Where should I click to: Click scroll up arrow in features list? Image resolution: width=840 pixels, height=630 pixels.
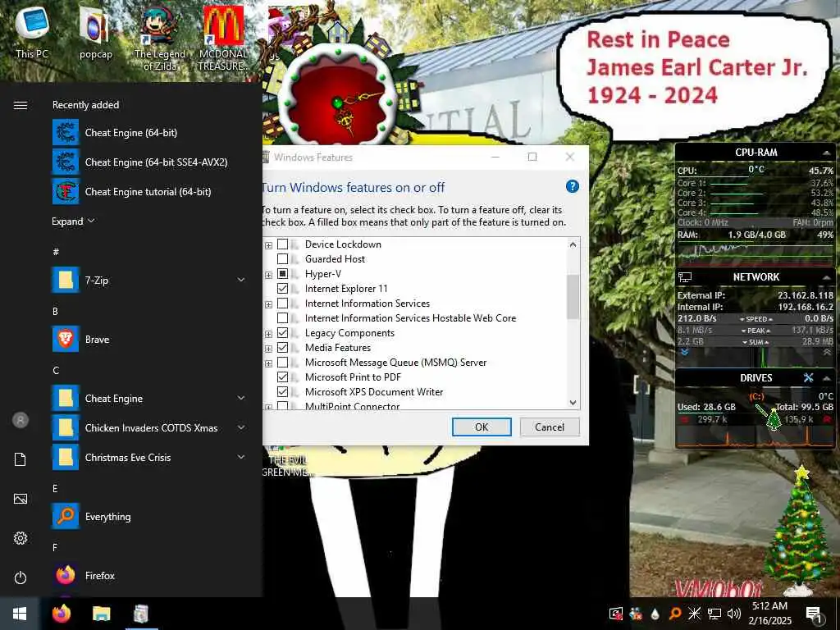click(573, 244)
